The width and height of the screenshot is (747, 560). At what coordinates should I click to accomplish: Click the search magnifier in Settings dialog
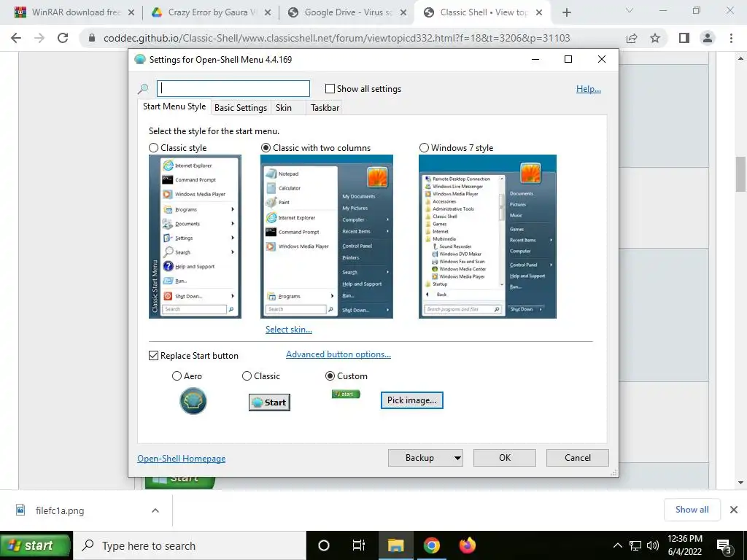(x=143, y=88)
